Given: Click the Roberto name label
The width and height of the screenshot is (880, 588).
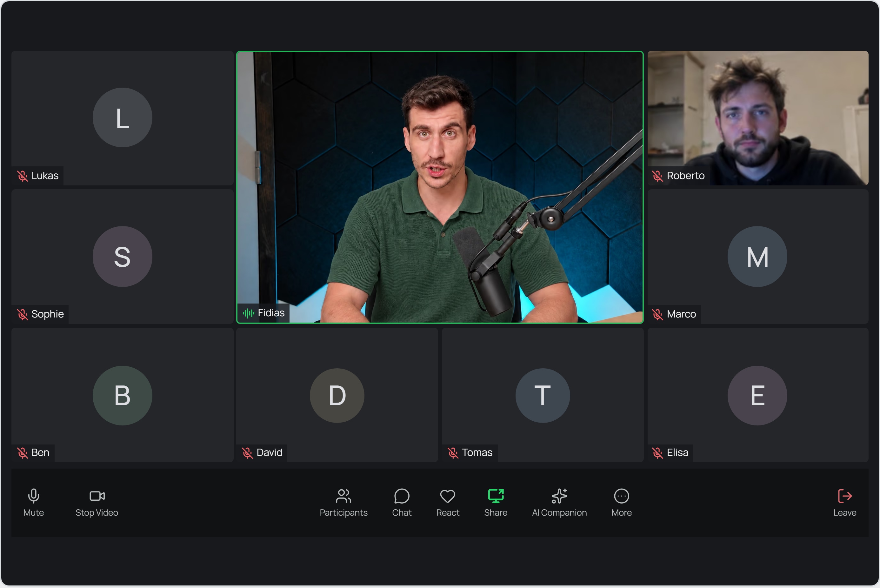Looking at the screenshot, I should tap(685, 176).
